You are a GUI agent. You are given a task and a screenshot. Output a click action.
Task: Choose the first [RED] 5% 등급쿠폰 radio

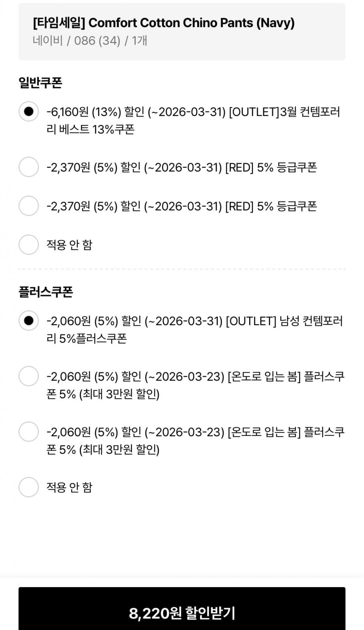(29, 167)
